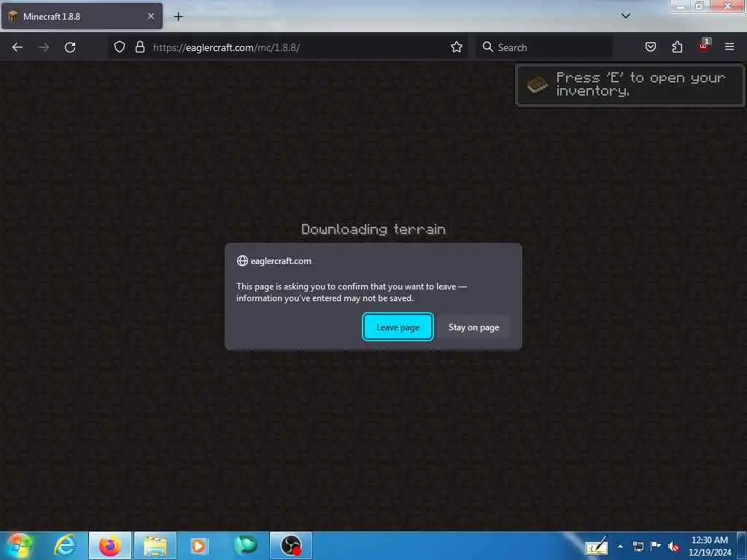Switch to OBS Studio in taskbar
This screenshot has width=747, height=560.
291,545
